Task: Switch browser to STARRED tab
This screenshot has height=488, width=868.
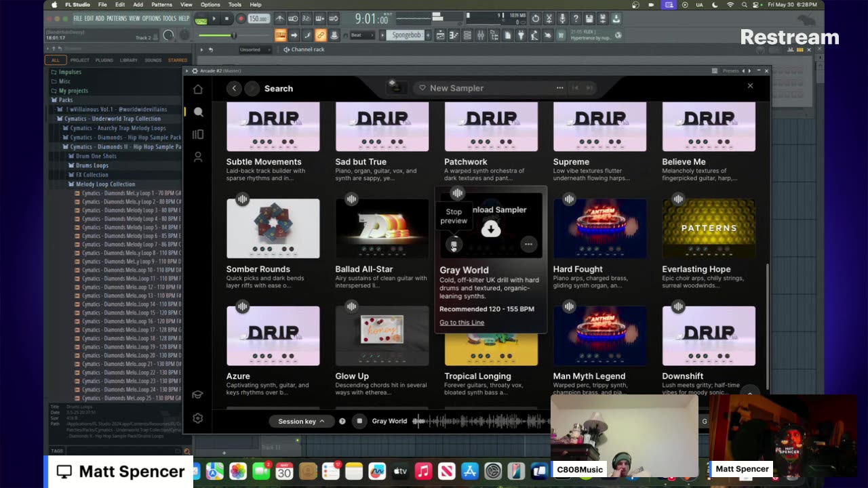Action: point(178,60)
